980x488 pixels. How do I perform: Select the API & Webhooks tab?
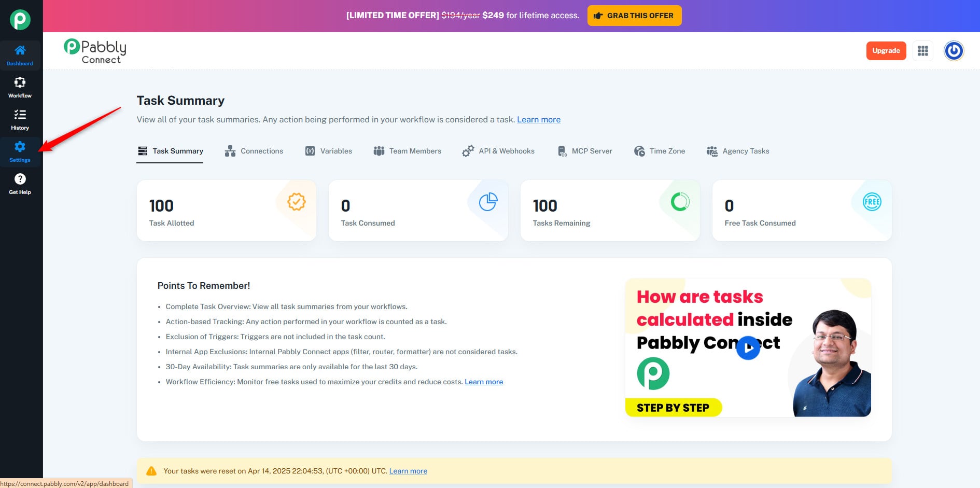(x=498, y=151)
